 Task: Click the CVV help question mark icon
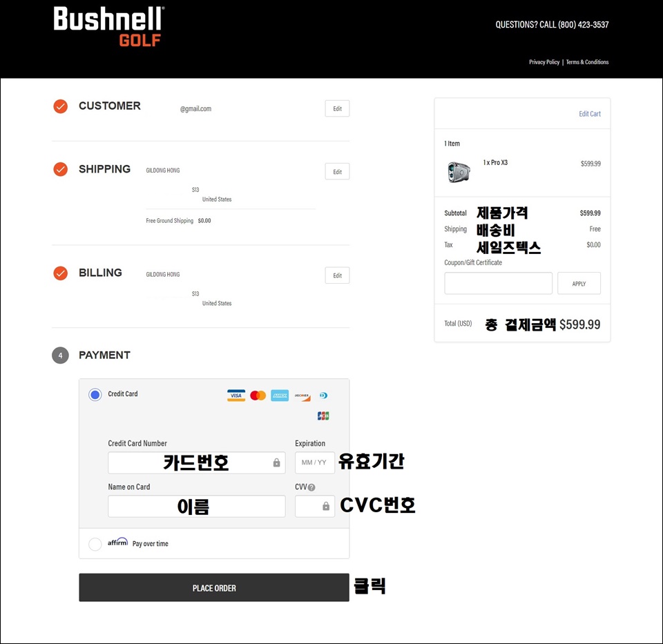tap(311, 487)
